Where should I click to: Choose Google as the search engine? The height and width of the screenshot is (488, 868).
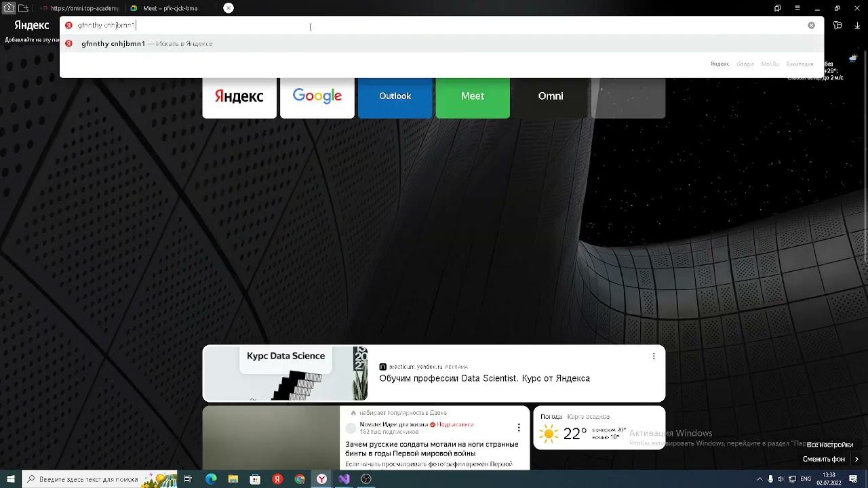(x=745, y=64)
